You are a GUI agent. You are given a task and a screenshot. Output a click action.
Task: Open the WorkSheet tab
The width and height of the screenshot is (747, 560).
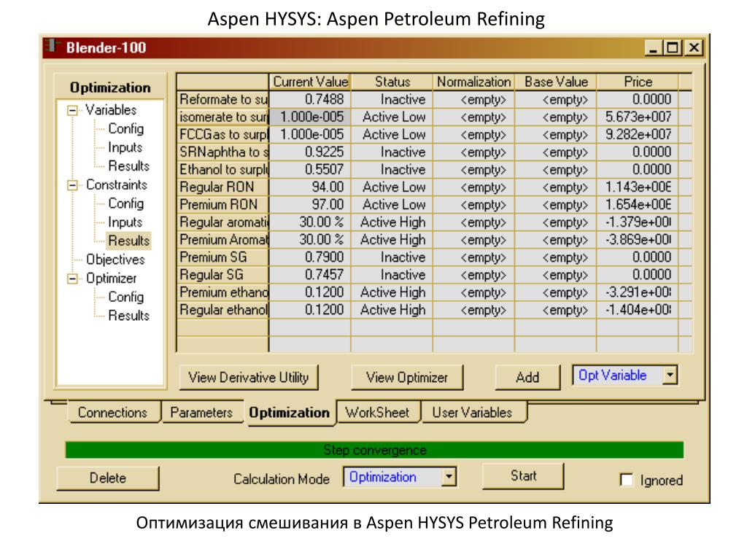pyautogui.click(x=377, y=413)
